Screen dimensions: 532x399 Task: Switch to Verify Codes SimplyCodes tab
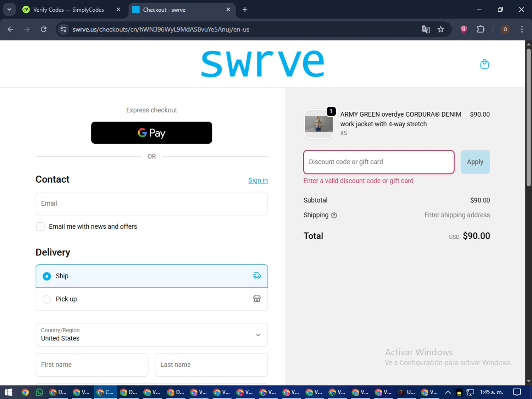[68, 10]
